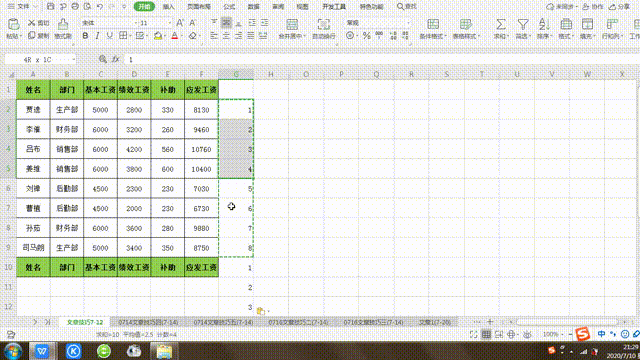Select column G header
The image size is (640, 360).
coord(236,74)
